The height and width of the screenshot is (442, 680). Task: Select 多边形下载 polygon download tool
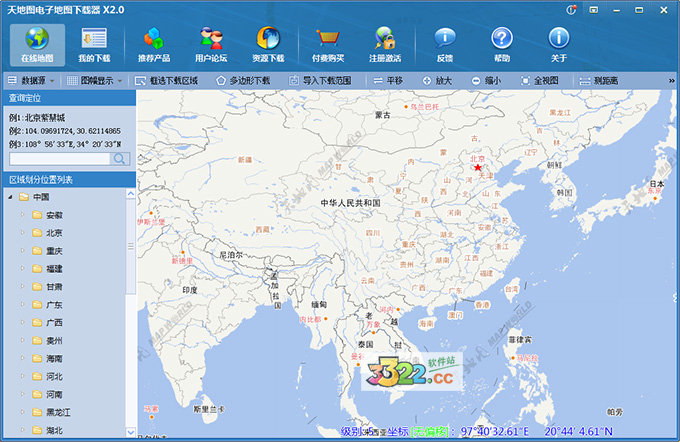tap(243, 81)
